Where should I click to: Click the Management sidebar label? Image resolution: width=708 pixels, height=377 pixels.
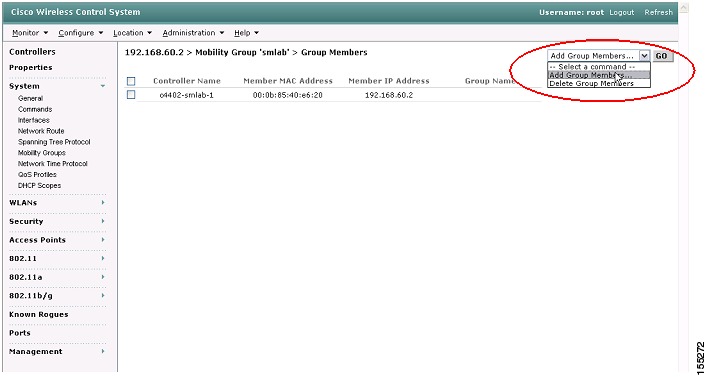click(x=36, y=351)
